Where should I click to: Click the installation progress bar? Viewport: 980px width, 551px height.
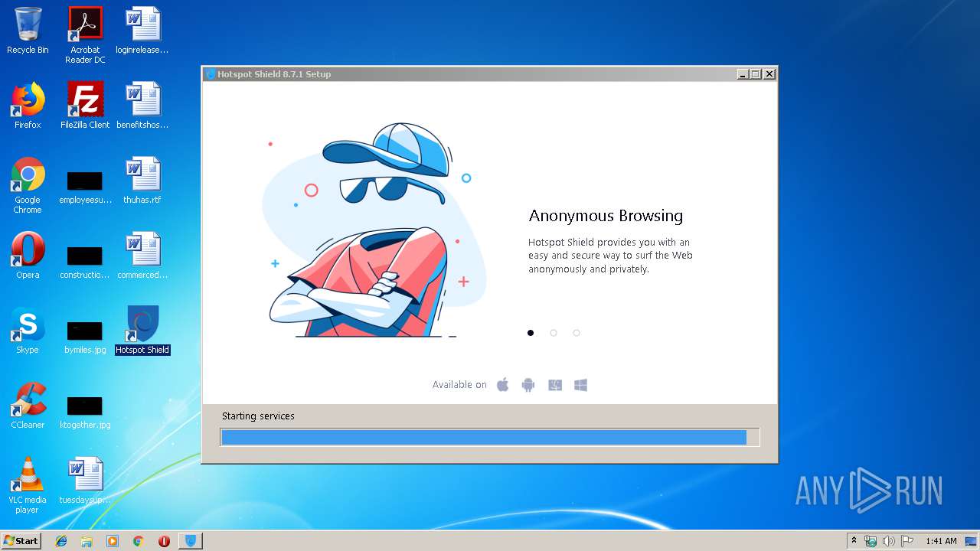[x=490, y=437]
